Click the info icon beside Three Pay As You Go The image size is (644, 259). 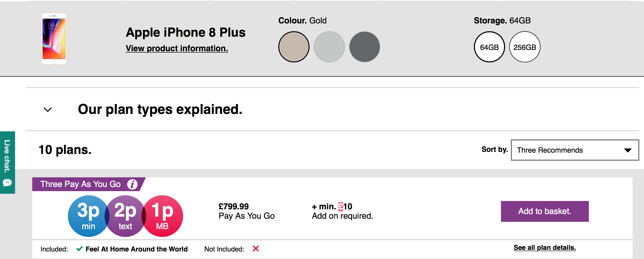[x=132, y=184]
